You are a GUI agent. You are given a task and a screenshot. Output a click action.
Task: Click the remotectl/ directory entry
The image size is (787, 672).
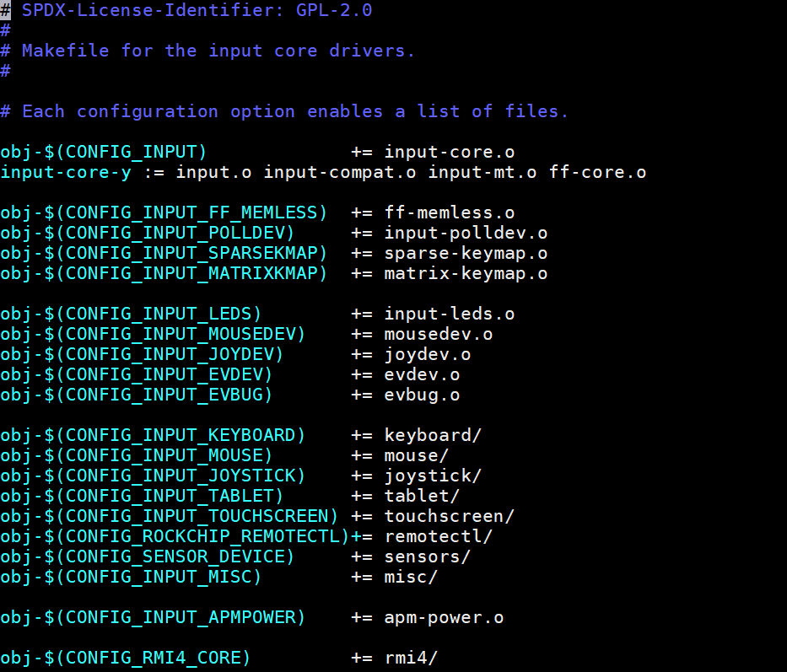[438, 537]
